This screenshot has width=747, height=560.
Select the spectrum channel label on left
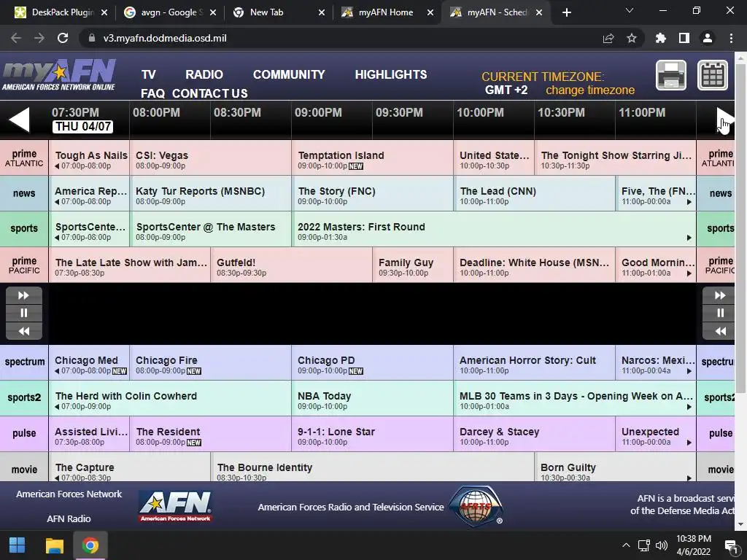click(x=24, y=362)
